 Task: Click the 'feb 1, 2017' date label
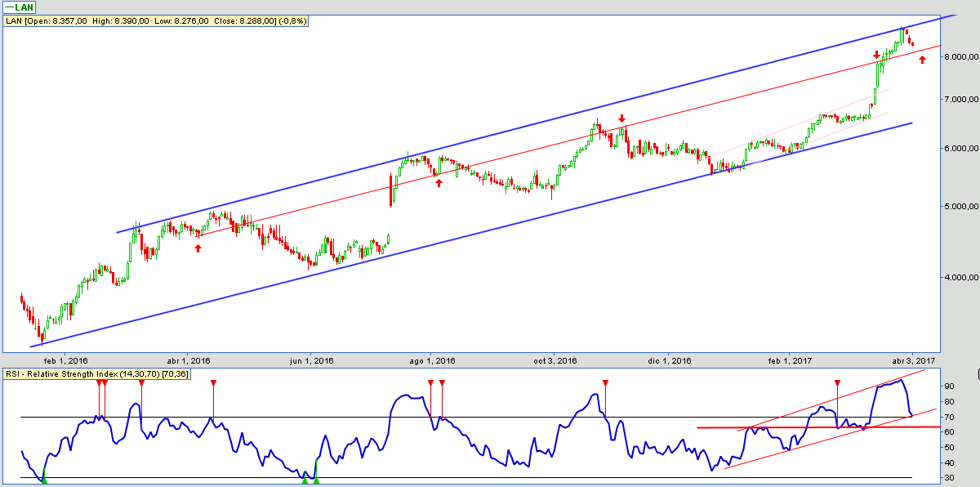coord(788,360)
